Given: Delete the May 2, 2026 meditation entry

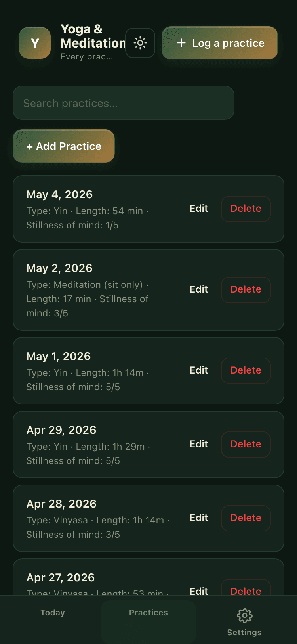Looking at the screenshot, I should click(x=246, y=289).
